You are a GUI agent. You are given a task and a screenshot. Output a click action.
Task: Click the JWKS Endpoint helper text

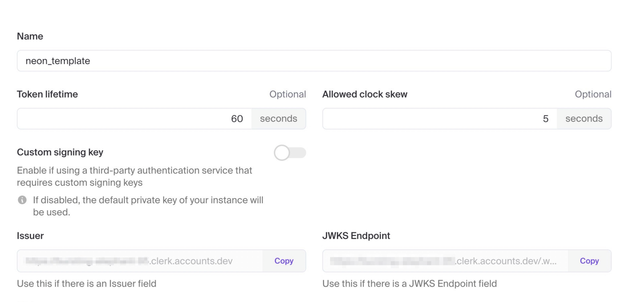coord(410,284)
